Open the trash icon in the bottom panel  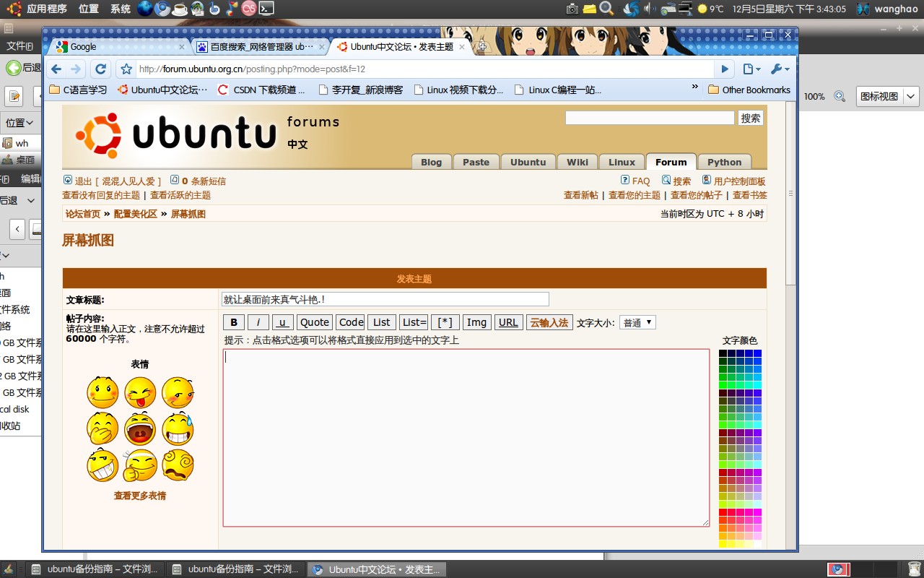click(914, 569)
